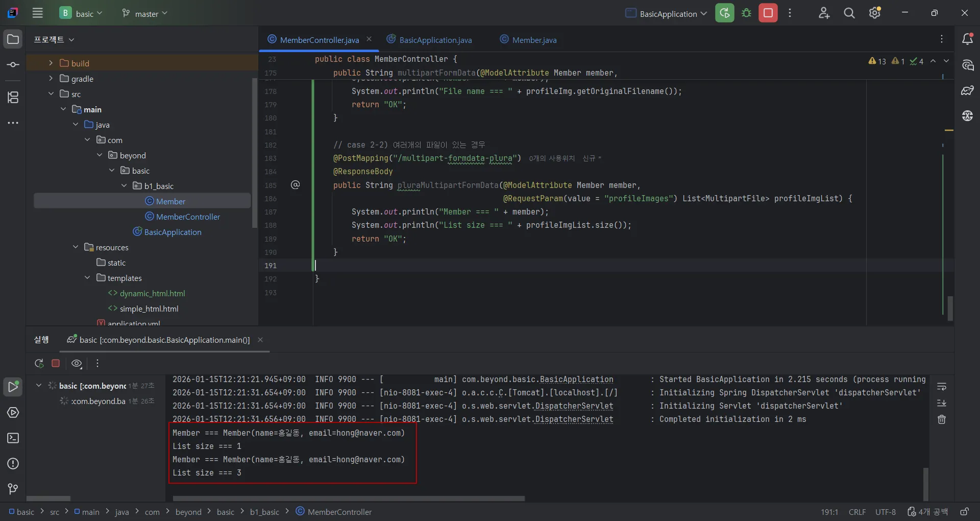This screenshot has height=521, width=980.
Task: Go to next highlighted error arrow
Action: 946,61
